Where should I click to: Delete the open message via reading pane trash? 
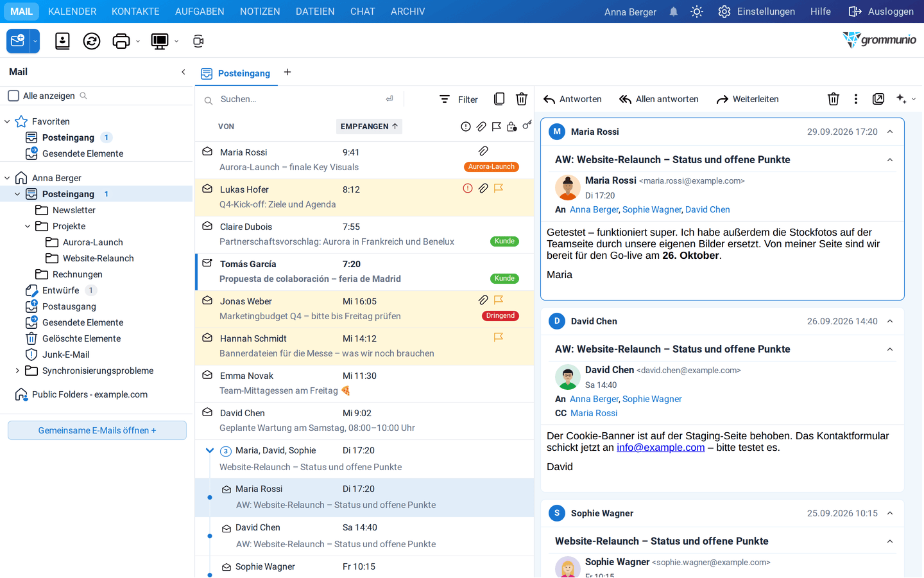coord(834,99)
